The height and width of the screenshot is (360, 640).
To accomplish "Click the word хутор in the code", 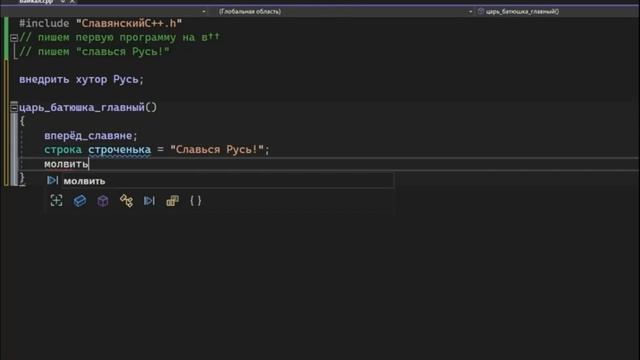I will point(91,80).
